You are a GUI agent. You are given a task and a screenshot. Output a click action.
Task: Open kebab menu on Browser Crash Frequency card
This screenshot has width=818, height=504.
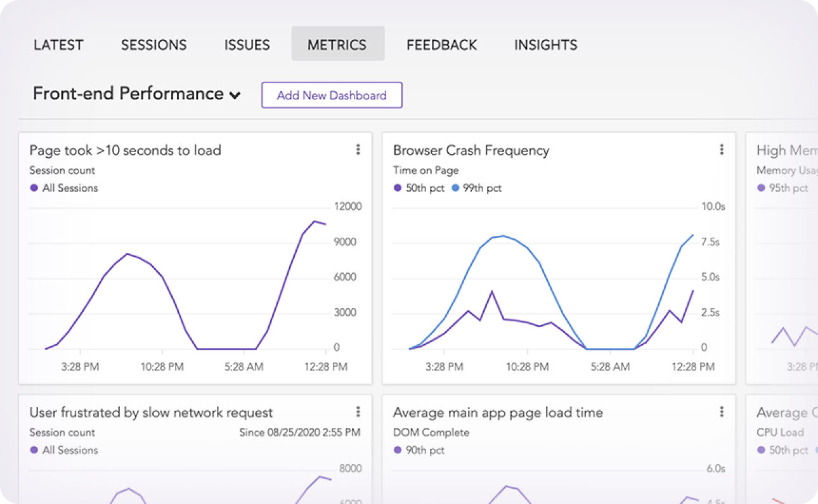722,150
